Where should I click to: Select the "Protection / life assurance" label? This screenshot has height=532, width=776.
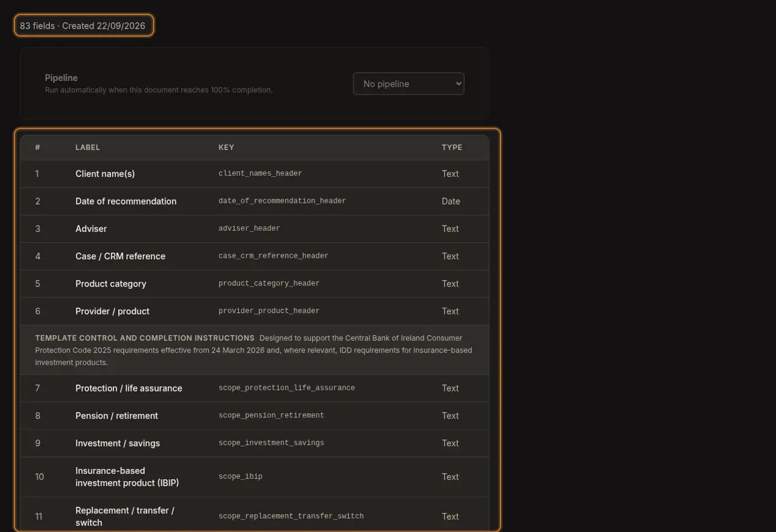point(129,389)
